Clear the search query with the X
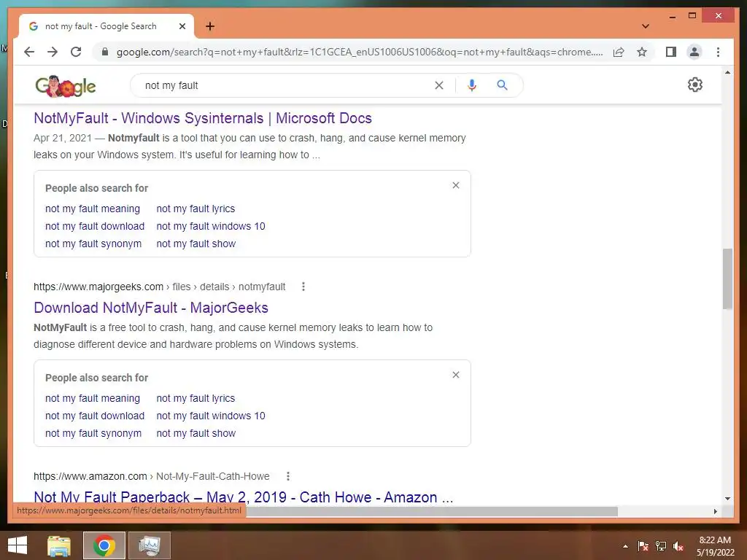 438,85
